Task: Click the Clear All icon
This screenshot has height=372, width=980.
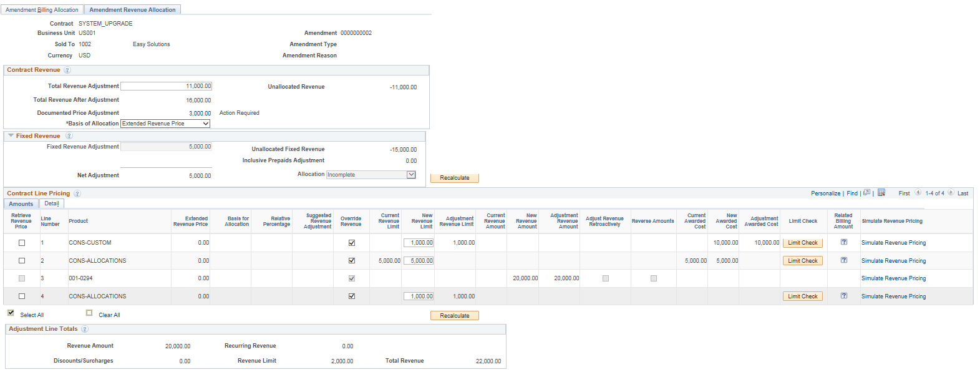Action: click(x=89, y=313)
